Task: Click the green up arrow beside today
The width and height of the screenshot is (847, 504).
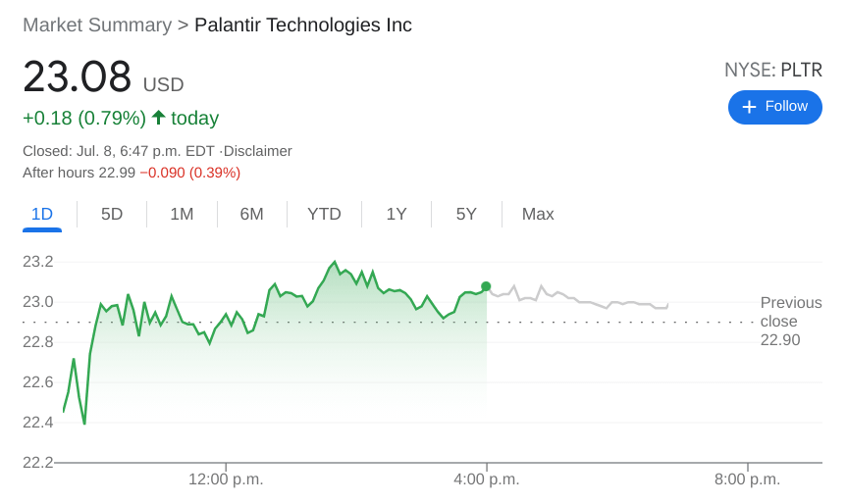Action: (x=158, y=118)
